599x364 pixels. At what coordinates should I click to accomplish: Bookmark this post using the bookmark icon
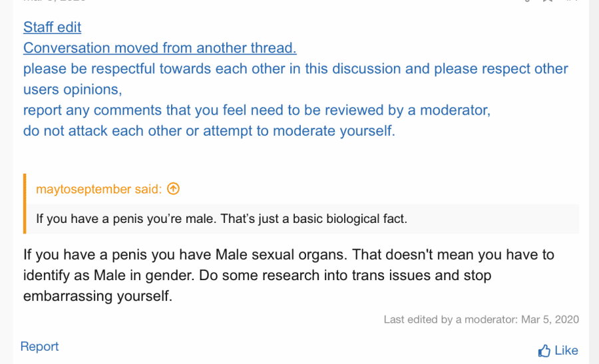click(x=548, y=1)
